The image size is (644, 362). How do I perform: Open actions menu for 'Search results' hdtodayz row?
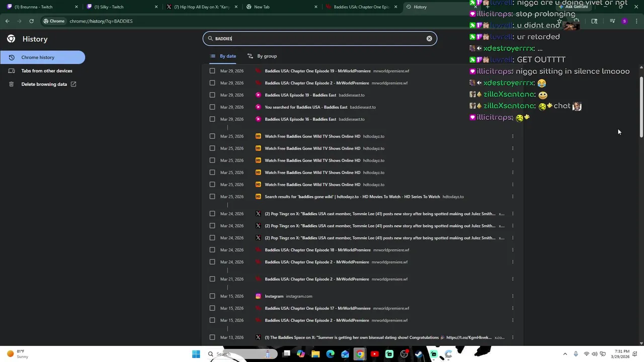513,197
